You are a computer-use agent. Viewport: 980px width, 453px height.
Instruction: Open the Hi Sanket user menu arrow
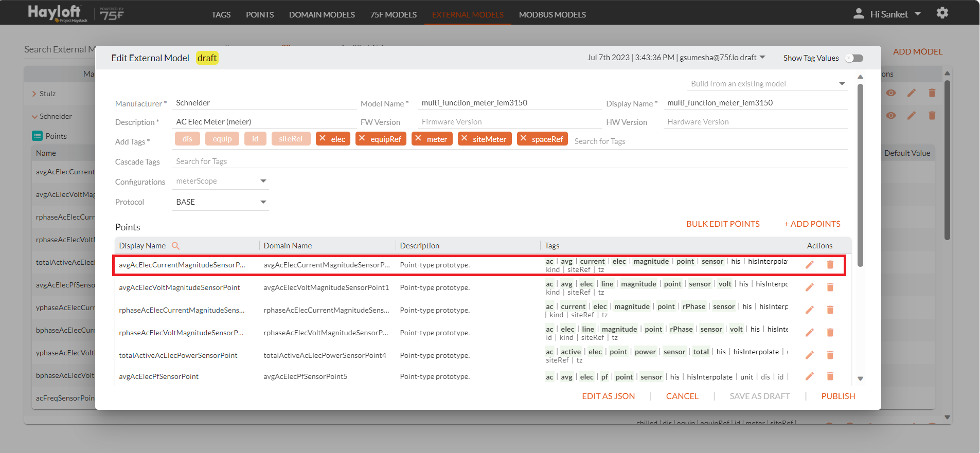click(918, 14)
